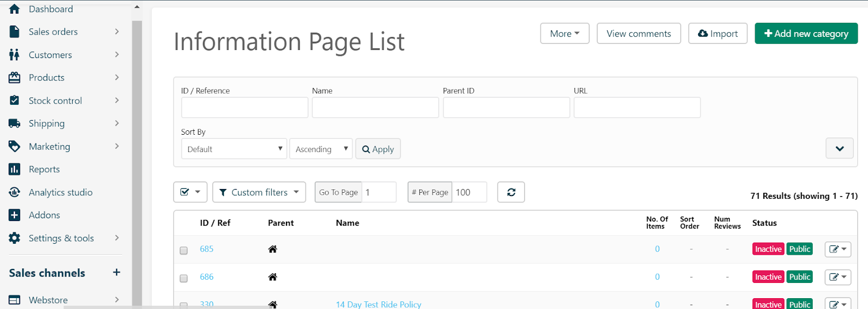Image resolution: width=868 pixels, height=309 pixels.
Task: Add a sales channel with plus icon
Action: 116,272
